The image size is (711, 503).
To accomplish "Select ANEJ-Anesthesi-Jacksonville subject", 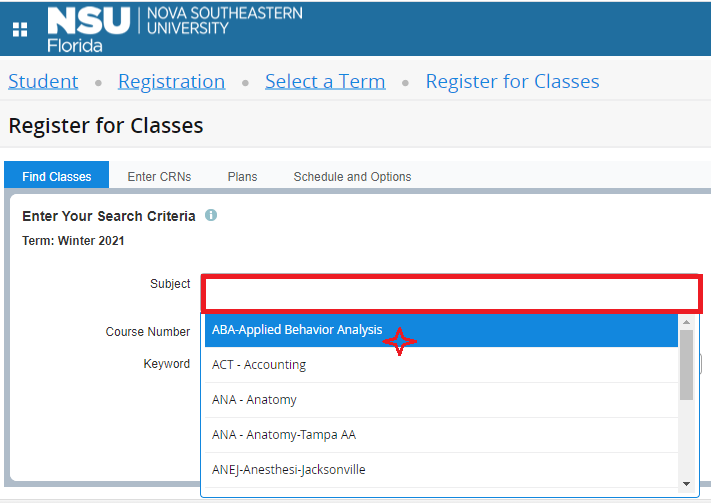I will [441, 469].
